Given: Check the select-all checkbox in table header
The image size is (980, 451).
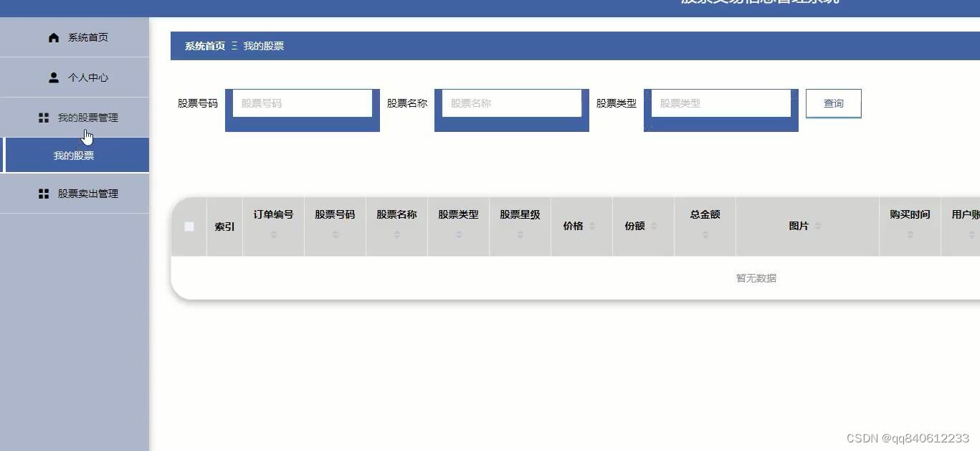Looking at the screenshot, I should pyautogui.click(x=189, y=227).
